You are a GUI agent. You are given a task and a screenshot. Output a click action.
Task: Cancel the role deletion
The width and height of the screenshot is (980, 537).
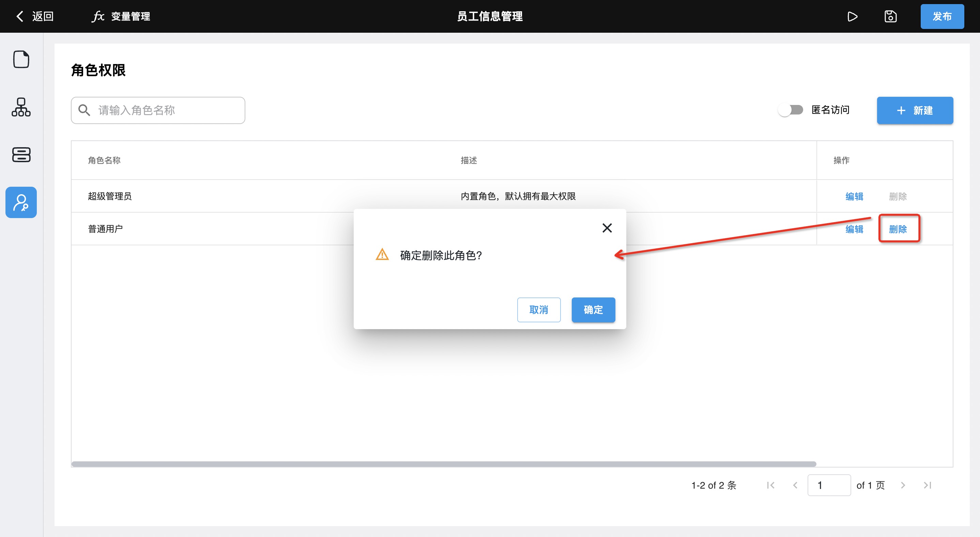coord(539,310)
